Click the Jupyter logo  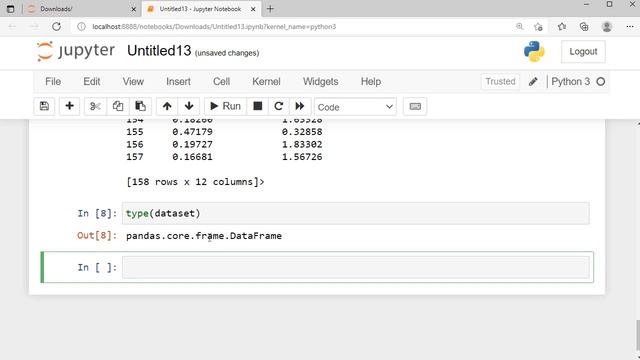point(76,51)
